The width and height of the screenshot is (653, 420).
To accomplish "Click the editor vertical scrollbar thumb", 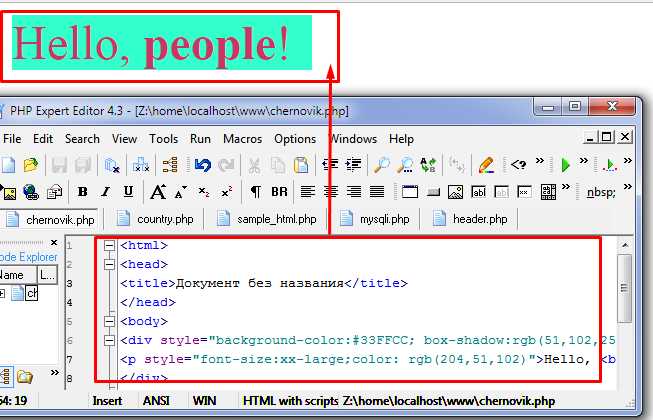I will 624,288.
